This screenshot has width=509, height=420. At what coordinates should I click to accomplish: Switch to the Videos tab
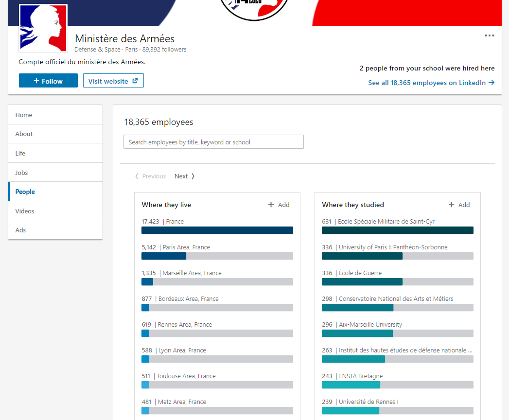[55, 211]
